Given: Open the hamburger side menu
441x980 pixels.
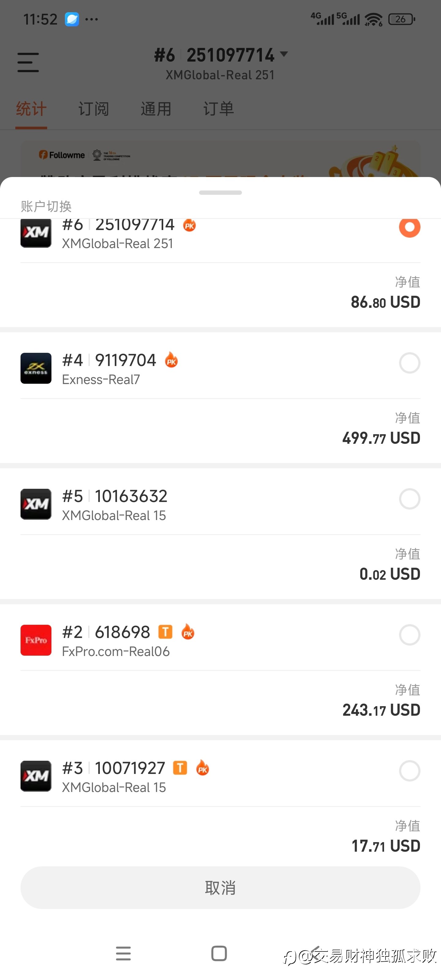Looking at the screenshot, I should tap(28, 62).
